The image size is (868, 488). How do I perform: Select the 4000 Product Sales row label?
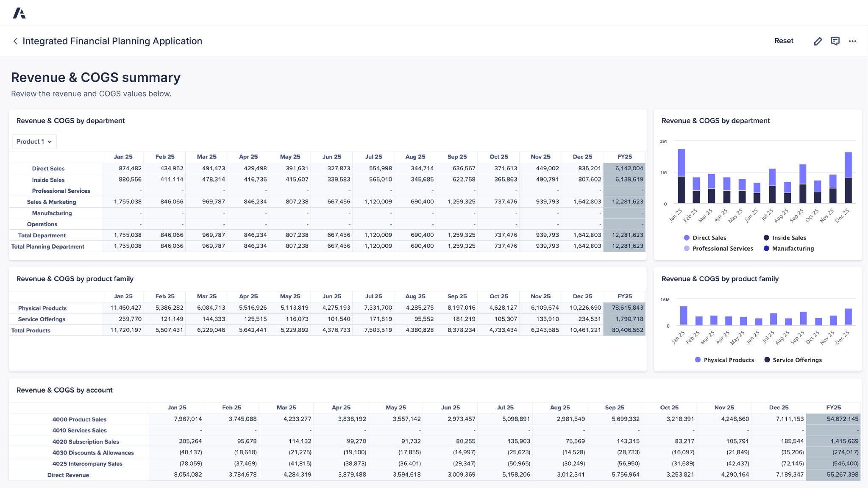coord(80,419)
